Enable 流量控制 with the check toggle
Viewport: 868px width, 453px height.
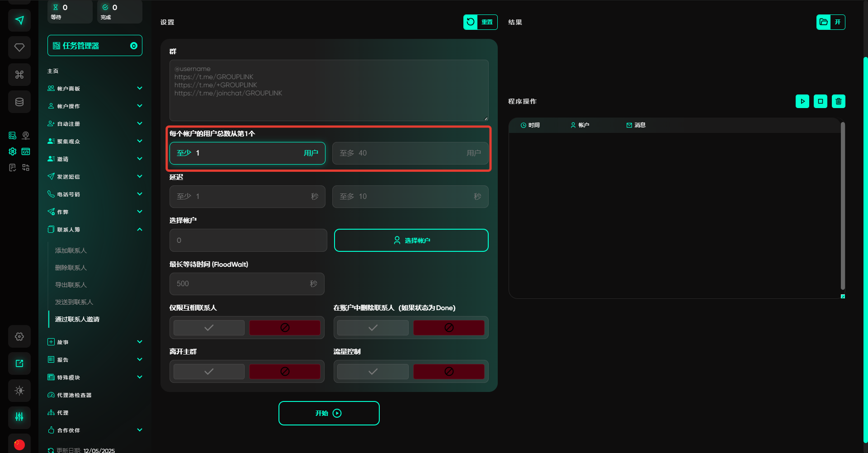tap(373, 372)
